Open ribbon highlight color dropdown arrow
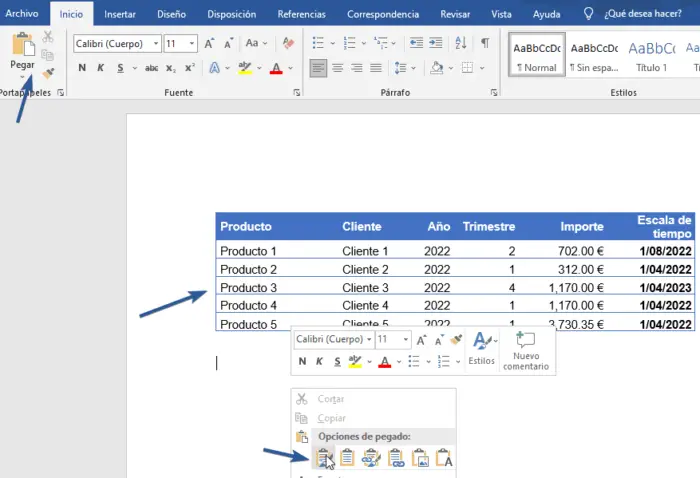Image resolution: width=700 pixels, height=478 pixels. (x=259, y=68)
